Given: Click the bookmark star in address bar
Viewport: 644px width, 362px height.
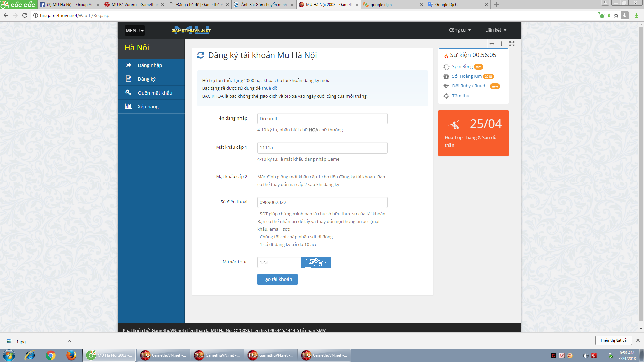Looking at the screenshot, I should click(616, 15).
